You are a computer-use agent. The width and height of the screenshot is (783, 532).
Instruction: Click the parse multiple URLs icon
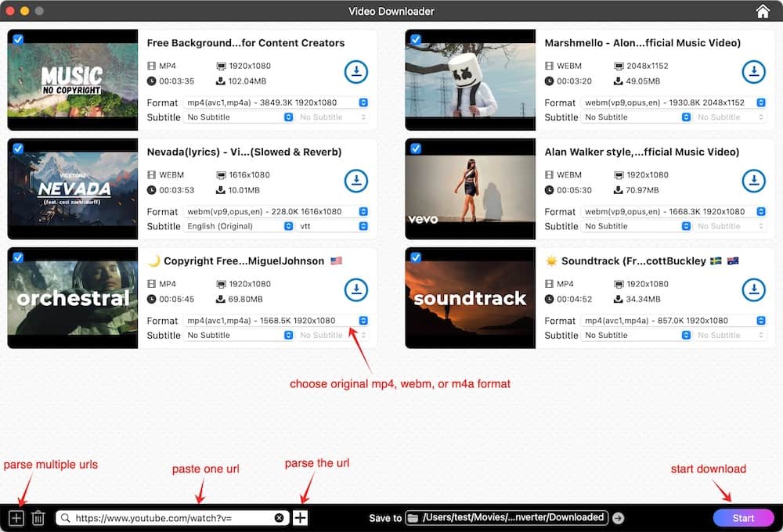pyautogui.click(x=16, y=517)
